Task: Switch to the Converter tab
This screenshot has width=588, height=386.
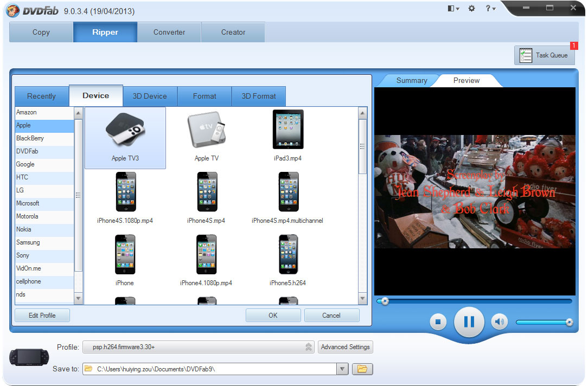Action: (169, 32)
